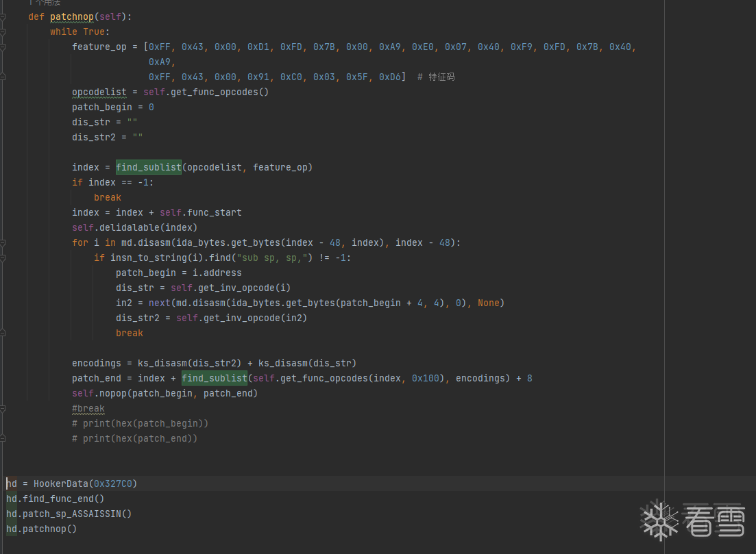Collapse the 'if insn_to_string' block

point(3,257)
